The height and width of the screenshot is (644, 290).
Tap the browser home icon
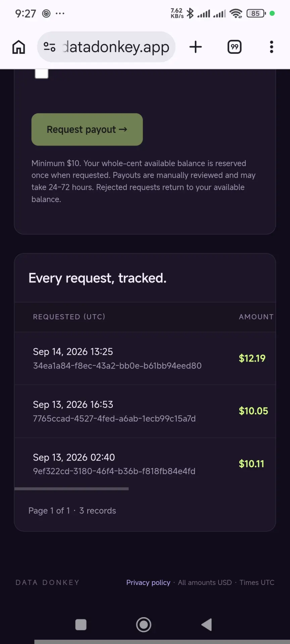[19, 47]
